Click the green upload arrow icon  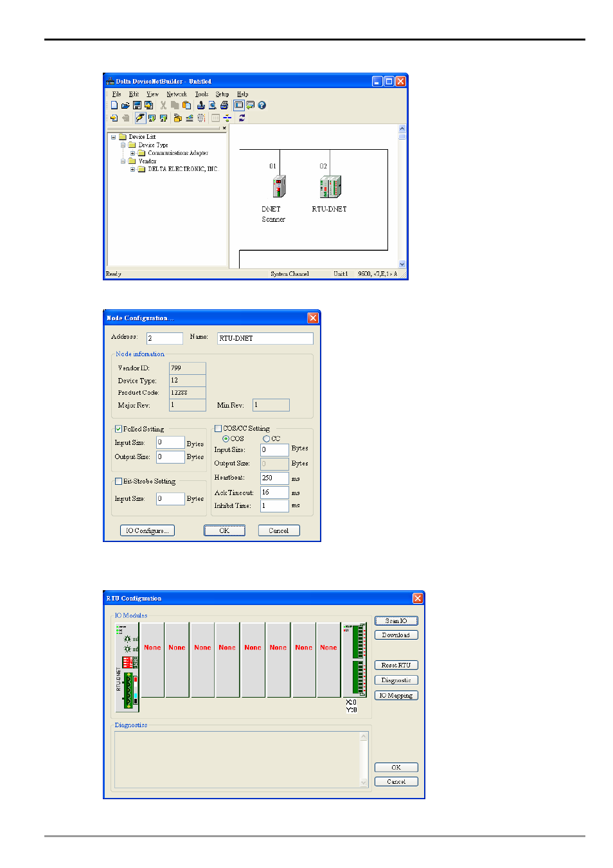pyautogui.click(x=164, y=118)
